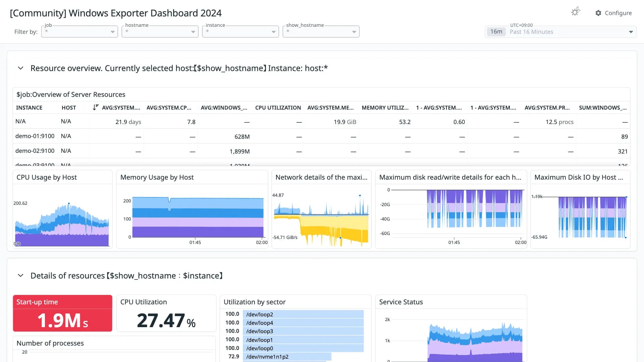Sort by the SUM:WINDOWS_... column header
Screen dimensions: 644x362
pyautogui.click(x=603, y=108)
